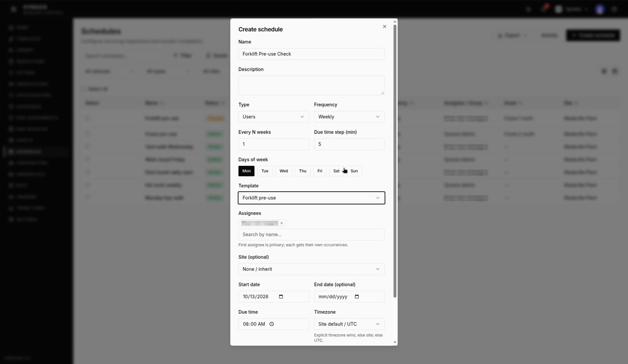Toggle Fri in Days of week
Viewport: 628px width, 364px height.
tap(320, 171)
